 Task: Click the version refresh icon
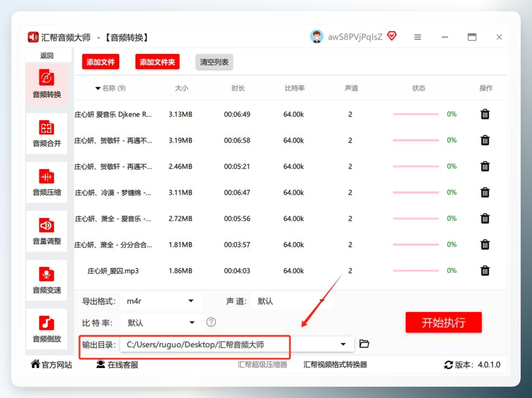[x=449, y=365]
